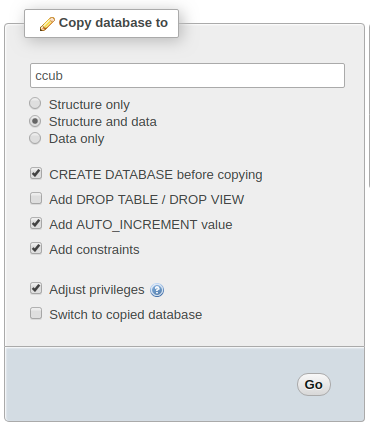The height and width of the screenshot is (427, 370).
Task: Click the pencil icon beside Copy database to
Action: click(x=47, y=24)
